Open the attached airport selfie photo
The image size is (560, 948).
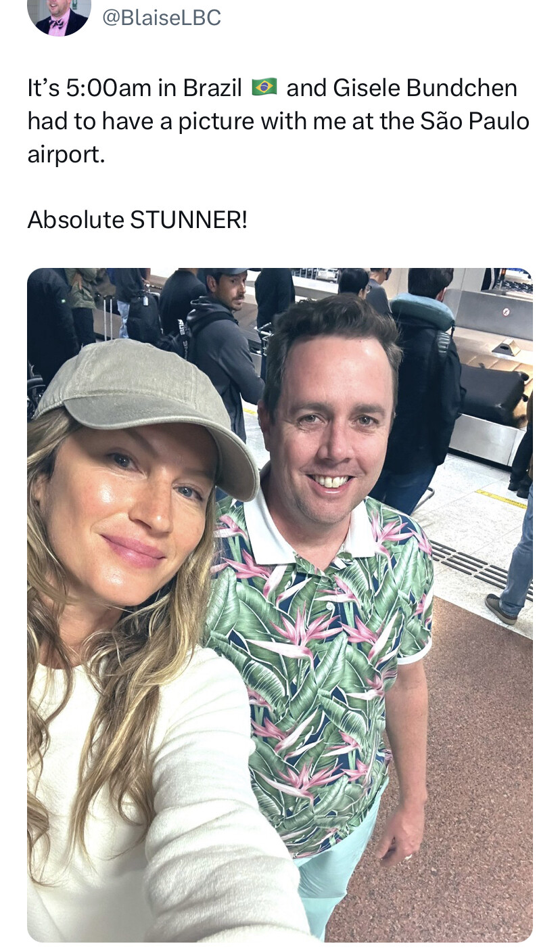point(280,605)
